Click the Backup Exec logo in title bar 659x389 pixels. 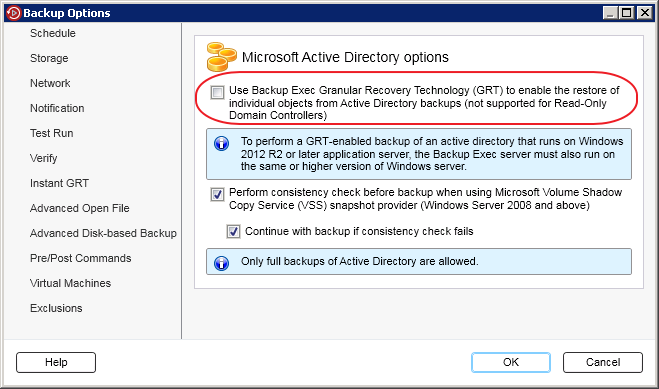pos(13,13)
